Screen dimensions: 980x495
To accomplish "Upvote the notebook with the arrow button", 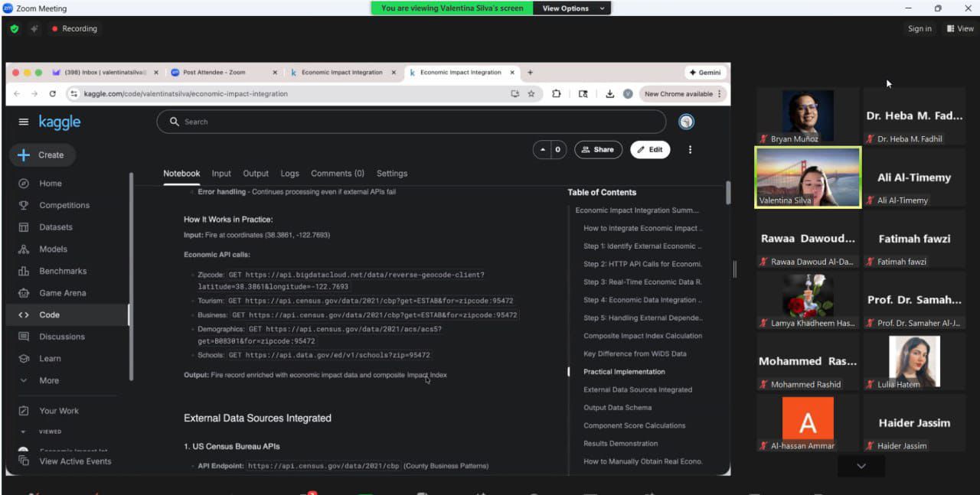I will click(542, 150).
